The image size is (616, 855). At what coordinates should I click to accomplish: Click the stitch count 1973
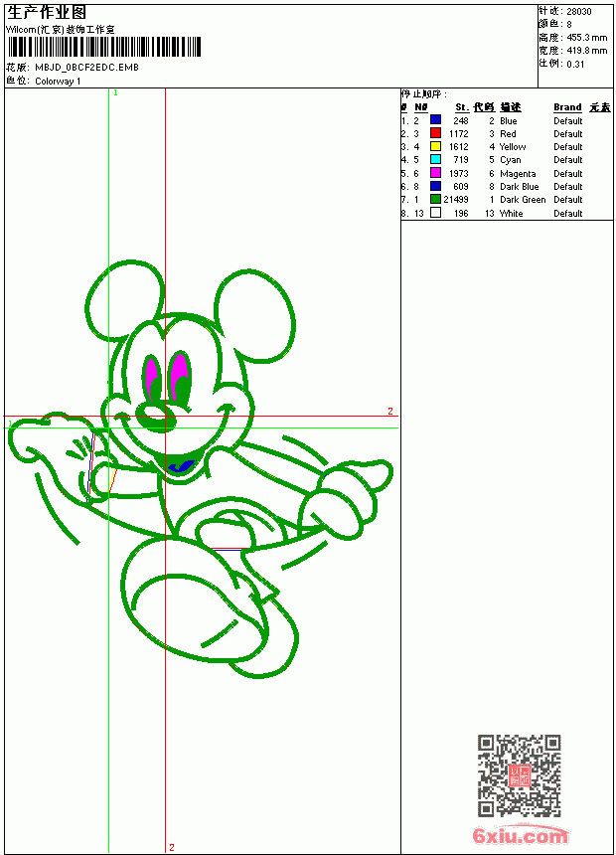coord(458,173)
